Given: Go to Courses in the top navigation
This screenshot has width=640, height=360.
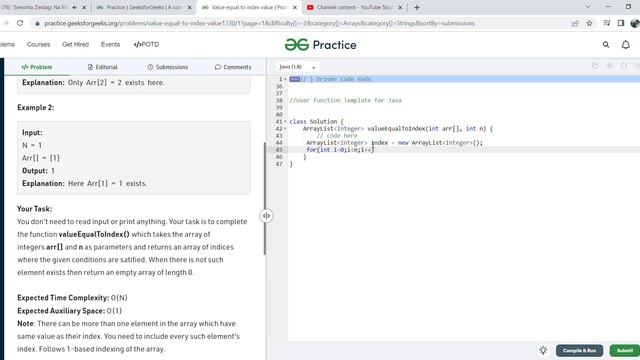Looking at the screenshot, I should 38,44.
